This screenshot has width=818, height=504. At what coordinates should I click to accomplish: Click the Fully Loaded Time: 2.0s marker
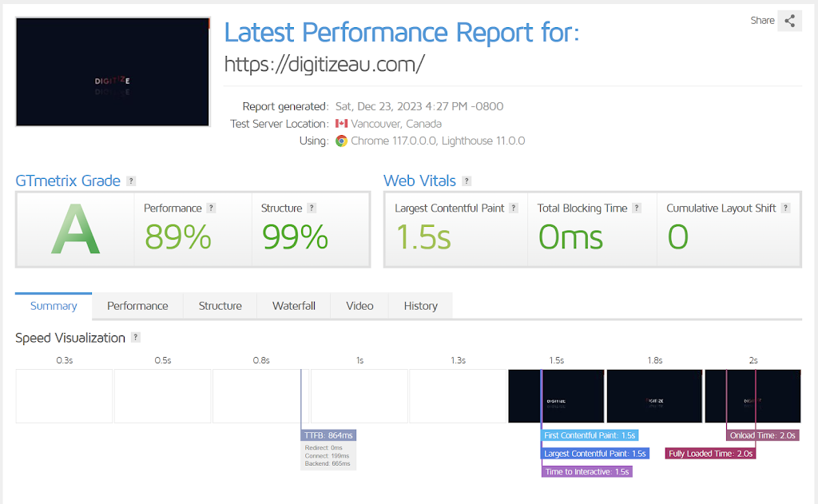[710, 454]
